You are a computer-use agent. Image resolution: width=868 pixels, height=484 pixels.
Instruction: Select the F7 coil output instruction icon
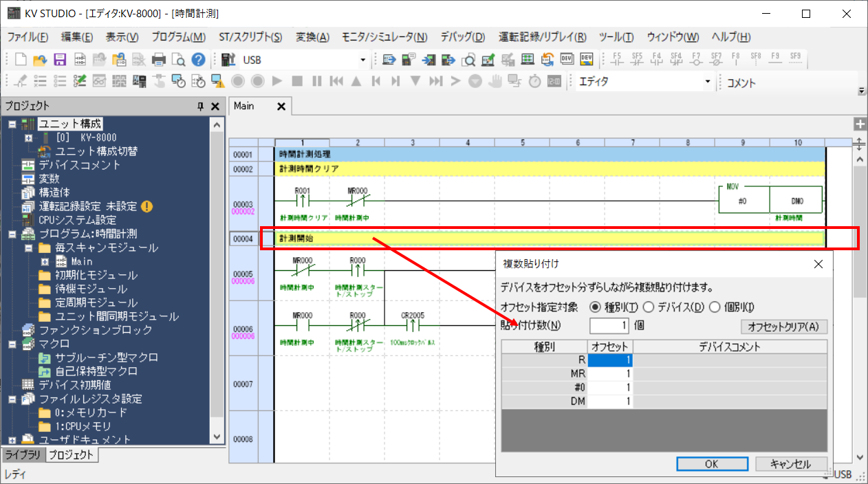[697, 60]
